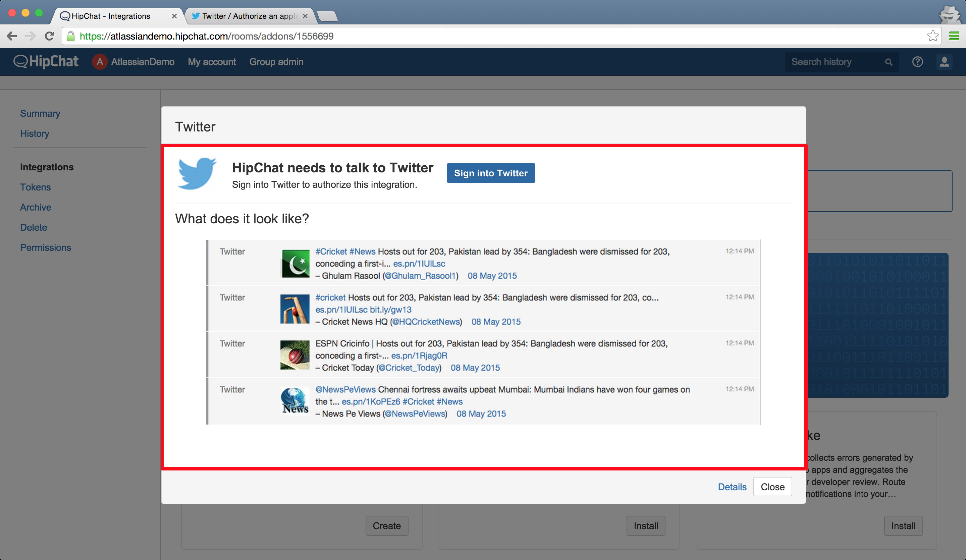Screen dimensions: 966x560
Task: Open My account in the header
Action: pos(212,62)
